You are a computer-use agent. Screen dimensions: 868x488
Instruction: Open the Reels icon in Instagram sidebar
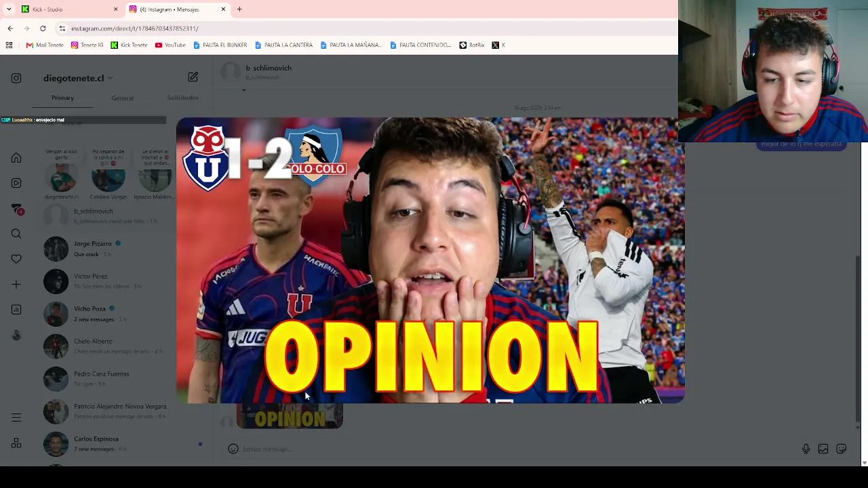[16, 183]
